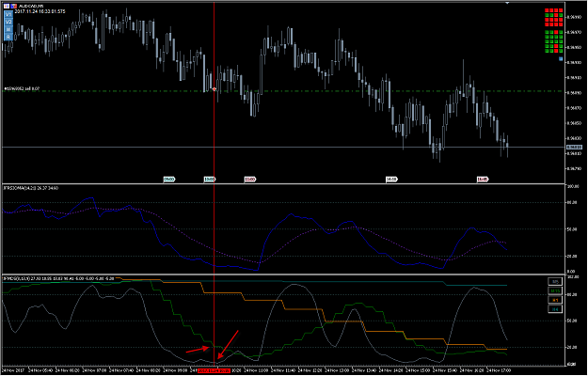The height and width of the screenshot is (376, 588).
Task: Click the red-highlighted date label on the time axis
Action: point(214,370)
